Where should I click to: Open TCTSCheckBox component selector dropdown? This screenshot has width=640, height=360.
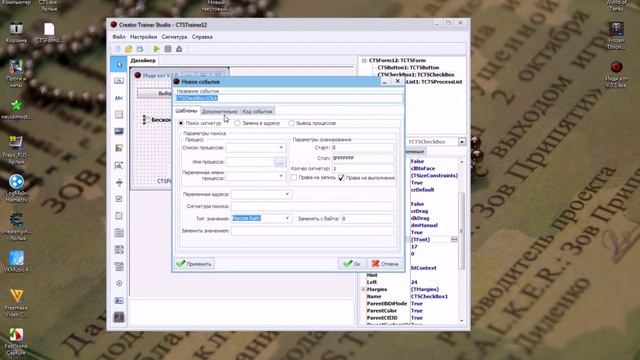point(462,142)
